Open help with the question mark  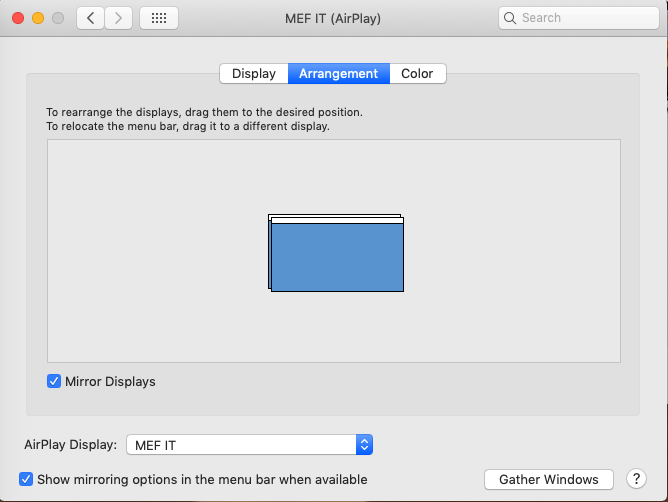click(x=636, y=479)
